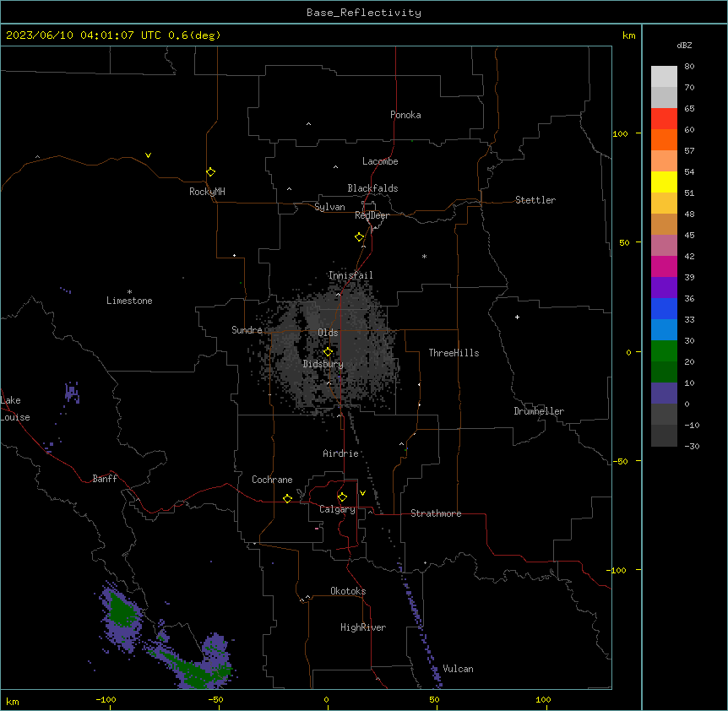Viewport: 728px width, 711px height.
Task: Click the Vulcan town label
Action: [x=458, y=669]
